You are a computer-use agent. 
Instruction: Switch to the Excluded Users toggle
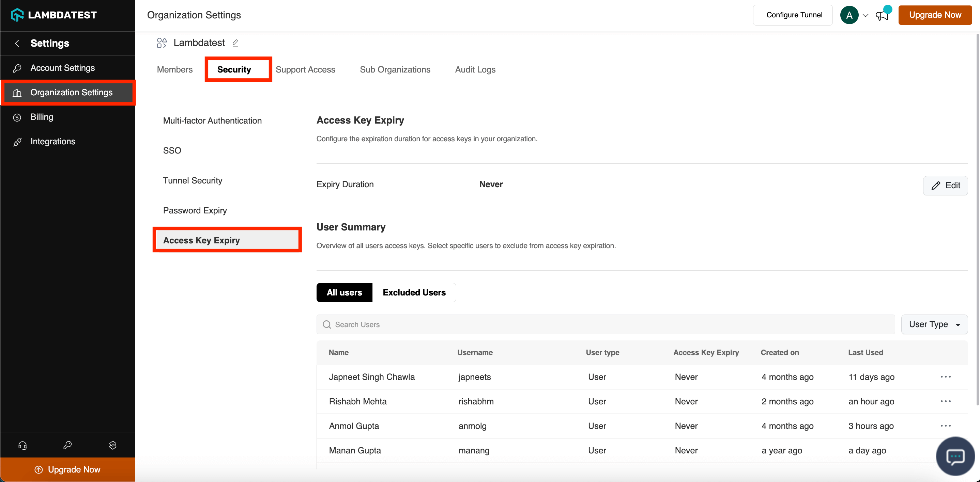click(x=414, y=292)
